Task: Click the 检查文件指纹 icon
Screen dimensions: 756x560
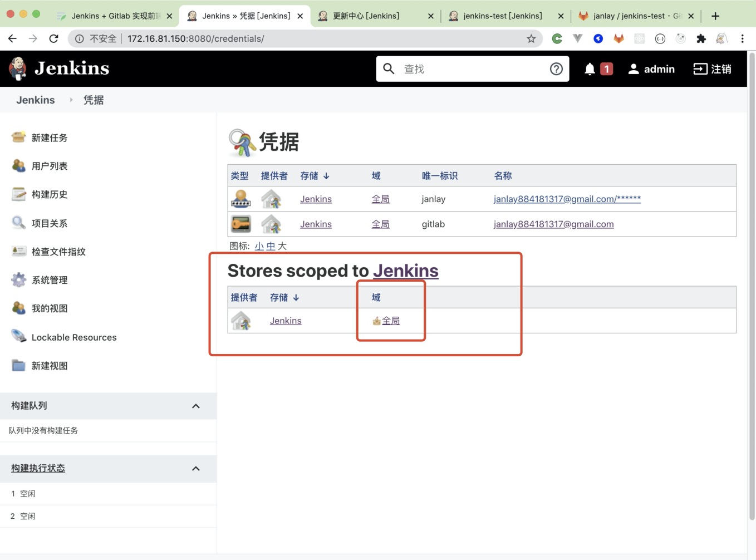Action: tap(18, 252)
